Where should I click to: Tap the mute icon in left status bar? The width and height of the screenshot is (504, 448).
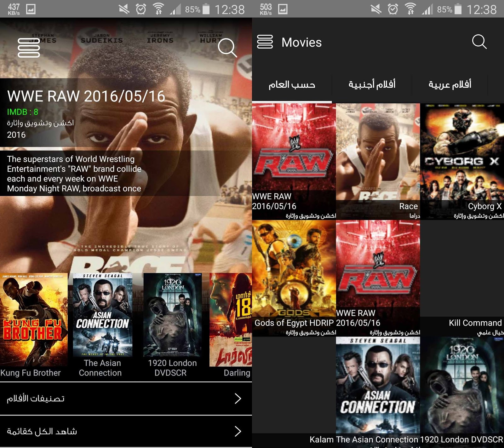click(124, 9)
